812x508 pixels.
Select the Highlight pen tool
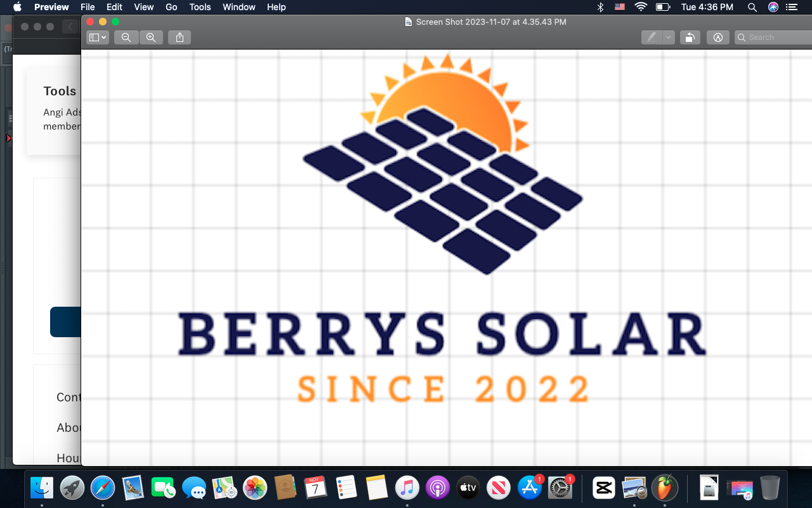(652, 37)
